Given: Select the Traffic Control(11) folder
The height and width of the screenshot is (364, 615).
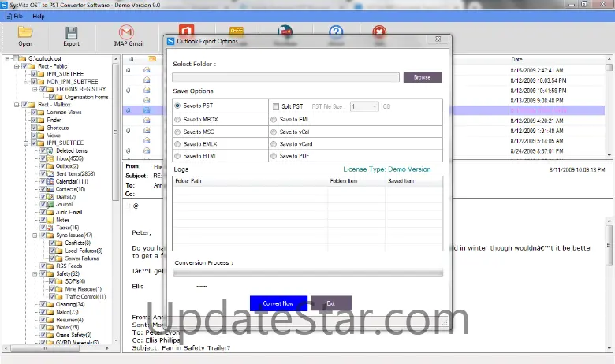Looking at the screenshot, I should click(85, 296).
